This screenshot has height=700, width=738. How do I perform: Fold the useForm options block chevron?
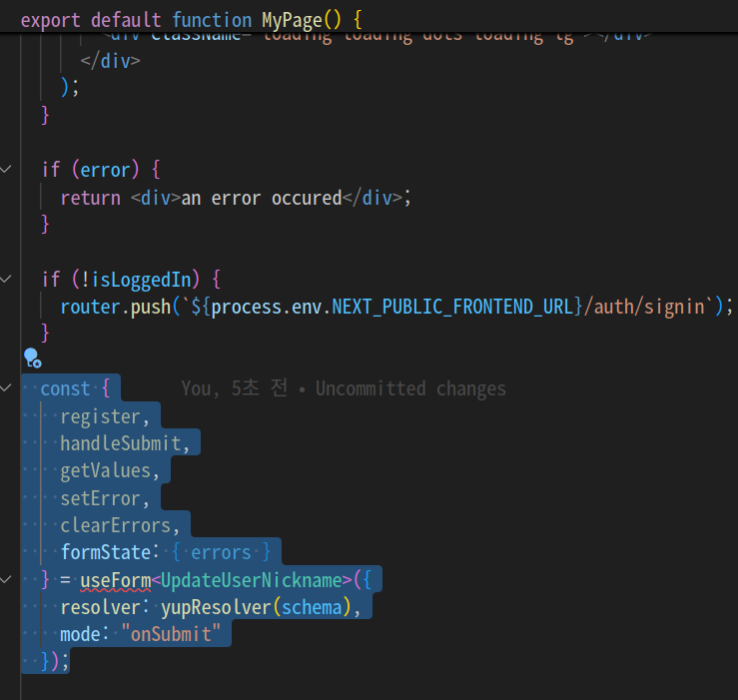(x=6, y=579)
